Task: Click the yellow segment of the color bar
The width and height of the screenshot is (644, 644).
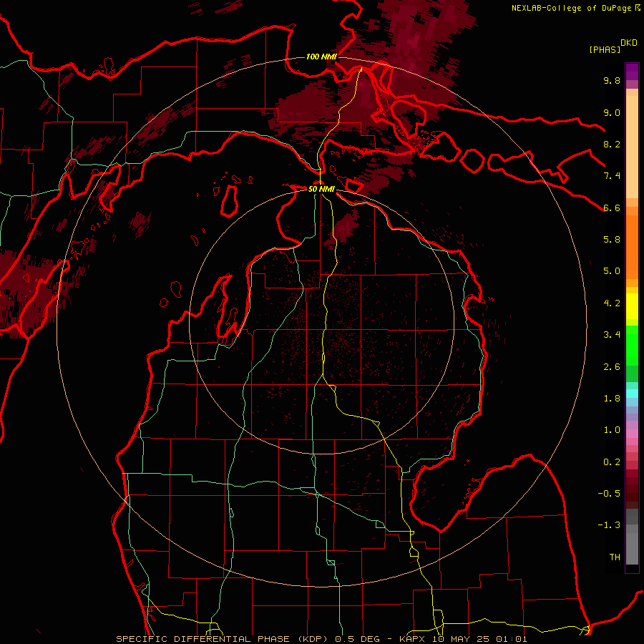Action: coord(632,306)
